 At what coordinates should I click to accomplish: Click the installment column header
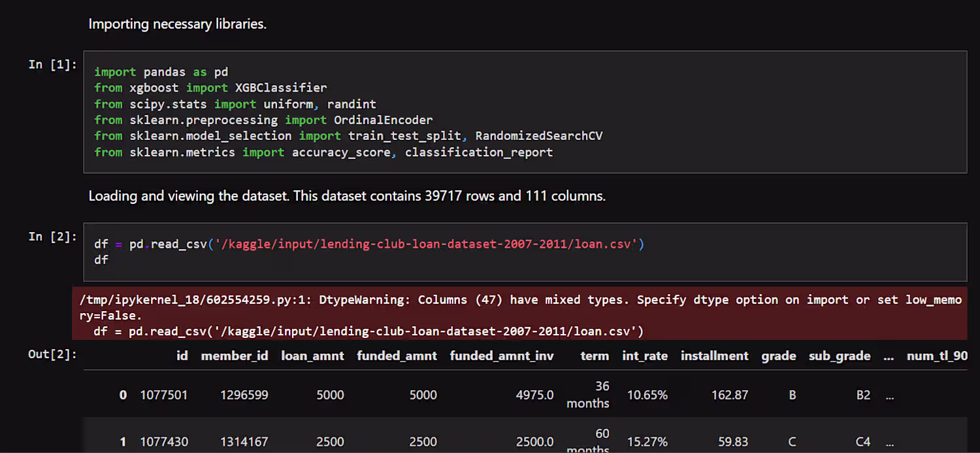(x=714, y=356)
